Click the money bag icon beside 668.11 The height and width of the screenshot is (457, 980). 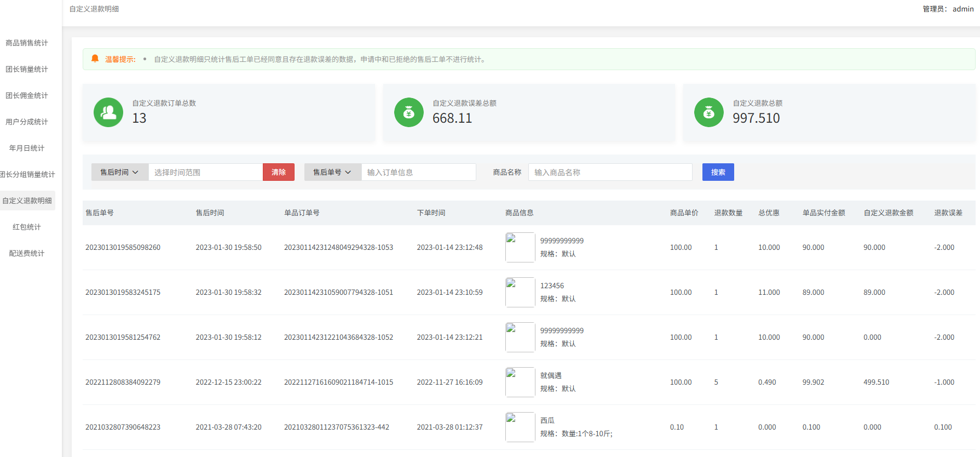[408, 112]
